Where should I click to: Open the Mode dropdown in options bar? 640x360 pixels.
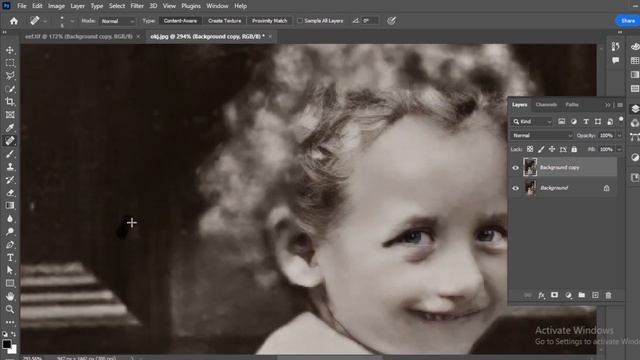coord(117,21)
